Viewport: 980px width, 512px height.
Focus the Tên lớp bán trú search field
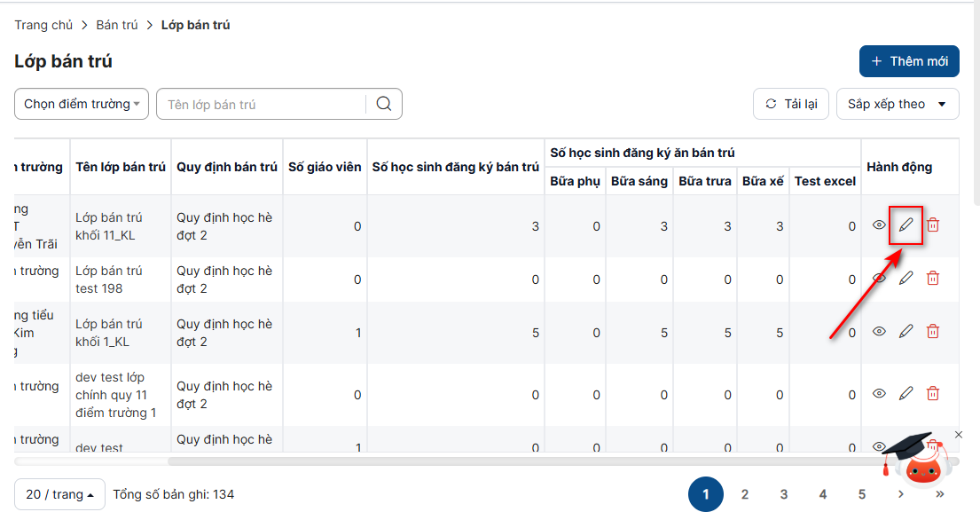262,104
